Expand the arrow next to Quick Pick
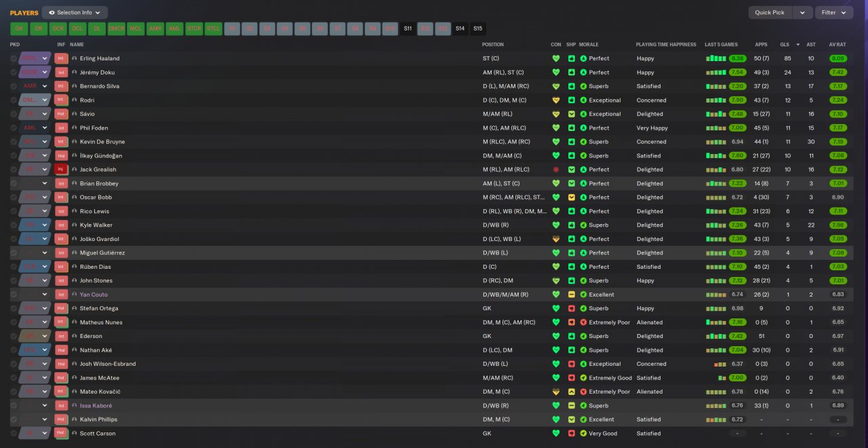 pos(803,12)
